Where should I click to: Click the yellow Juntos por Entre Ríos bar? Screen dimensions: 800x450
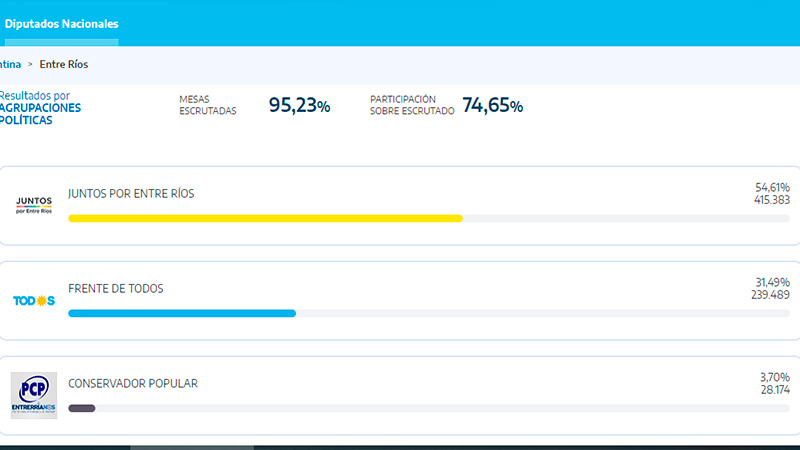click(x=265, y=218)
